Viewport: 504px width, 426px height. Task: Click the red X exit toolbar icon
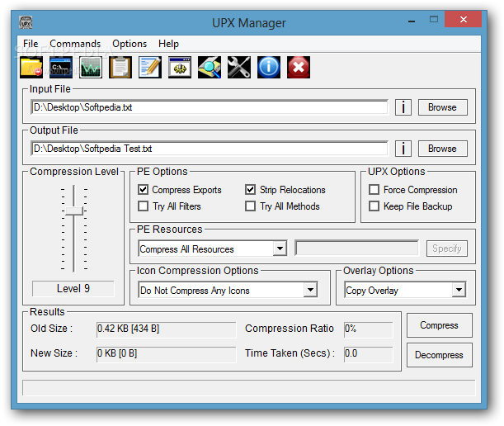click(299, 67)
